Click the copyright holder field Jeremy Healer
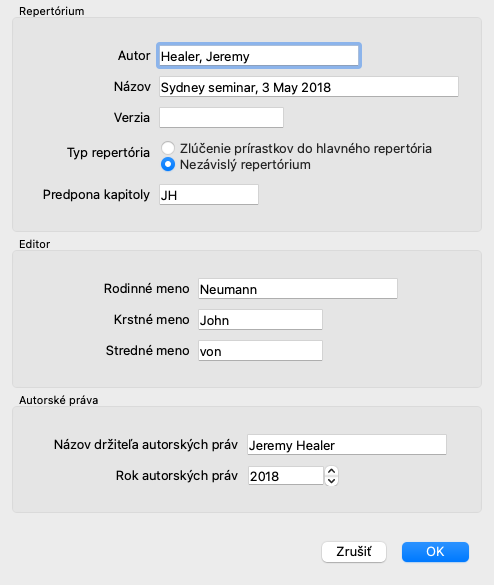Image resolution: width=494 pixels, height=585 pixels. click(x=347, y=445)
